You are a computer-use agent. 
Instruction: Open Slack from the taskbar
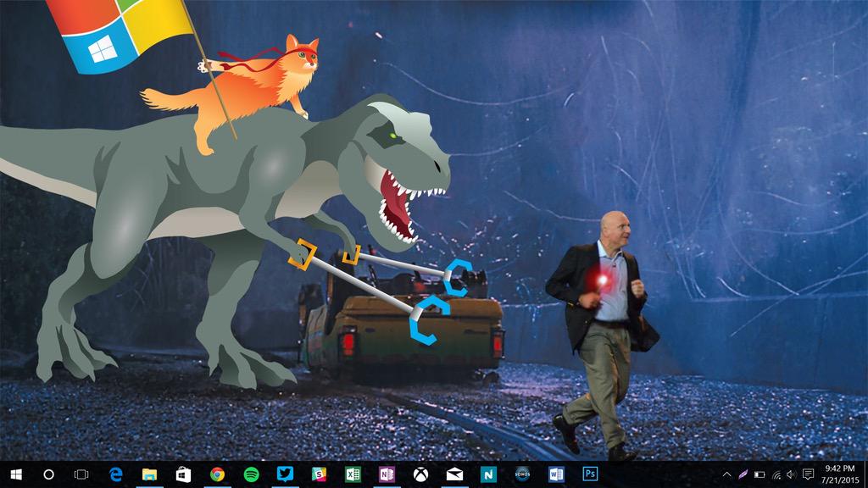pos(319,474)
